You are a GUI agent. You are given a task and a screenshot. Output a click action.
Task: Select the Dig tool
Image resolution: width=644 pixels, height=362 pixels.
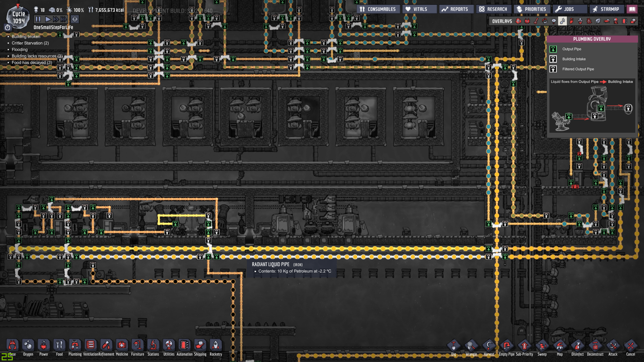pos(453,346)
